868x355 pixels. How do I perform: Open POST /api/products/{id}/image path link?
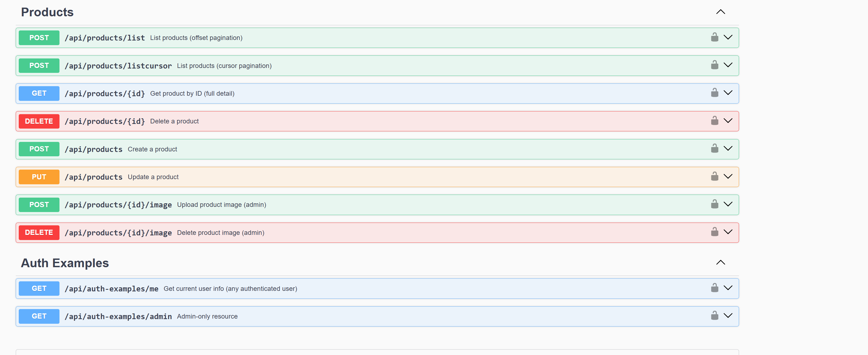click(x=118, y=205)
